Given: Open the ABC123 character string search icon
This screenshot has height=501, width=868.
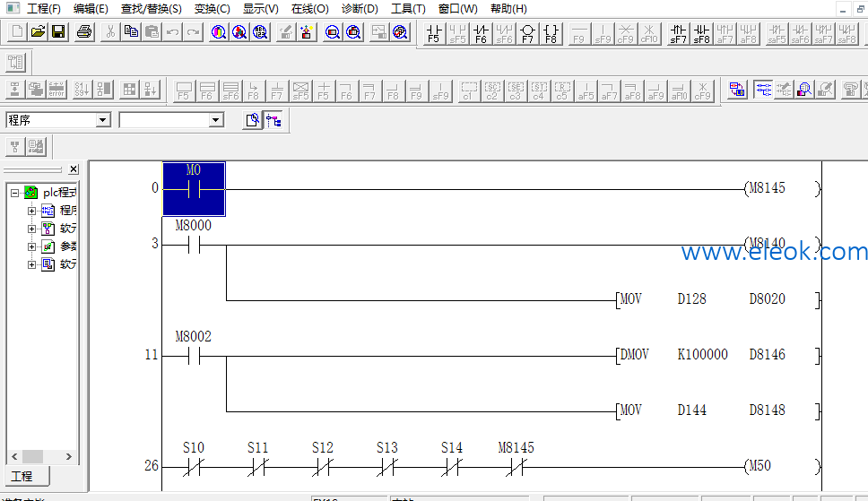Looking at the screenshot, I should point(260,31).
